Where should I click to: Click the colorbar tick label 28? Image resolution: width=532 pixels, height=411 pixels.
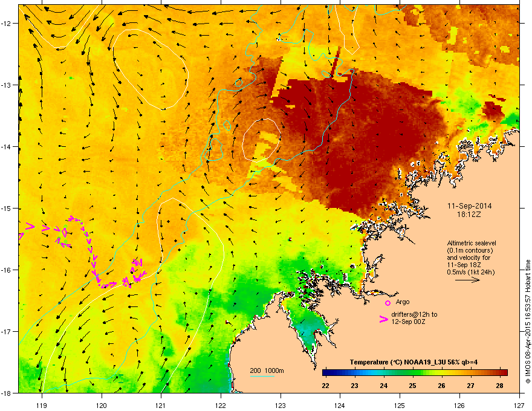tap(499, 386)
